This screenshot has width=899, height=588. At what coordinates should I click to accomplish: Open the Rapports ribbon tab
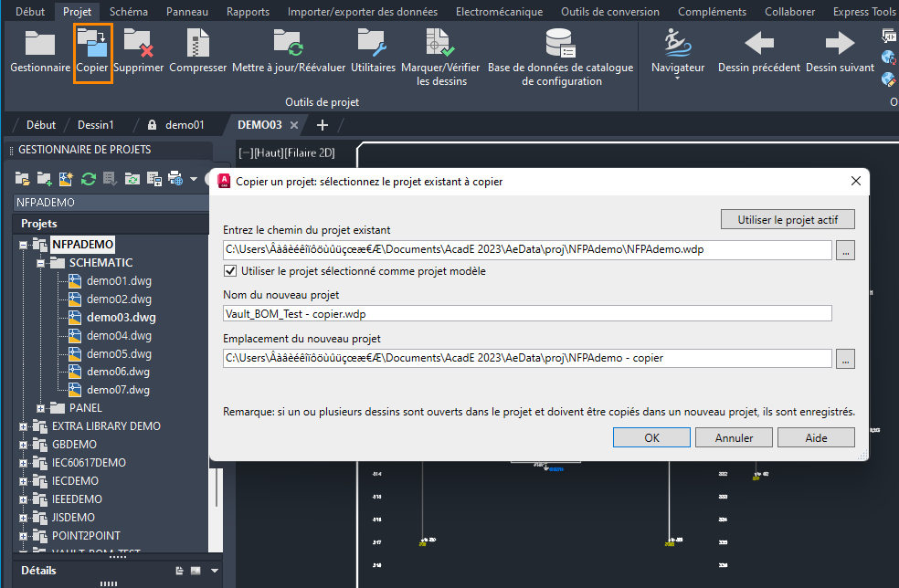pos(248,12)
